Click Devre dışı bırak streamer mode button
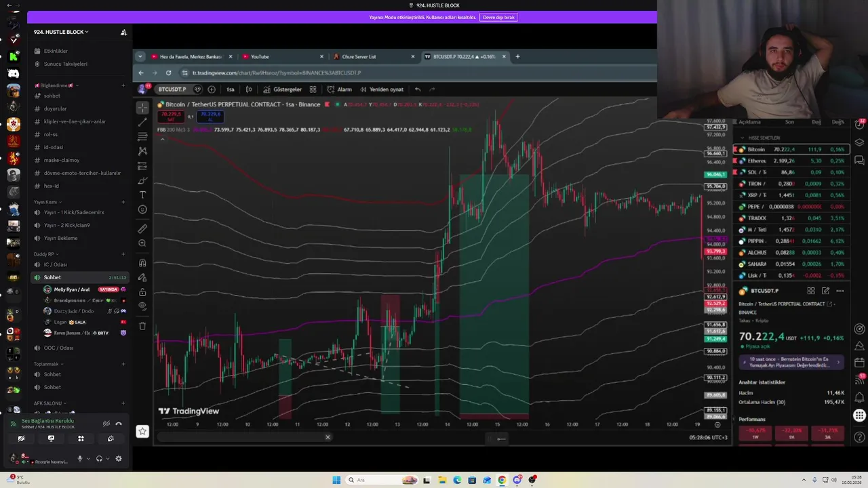Image resolution: width=868 pixels, height=488 pixels. click(x=498, y=17)
